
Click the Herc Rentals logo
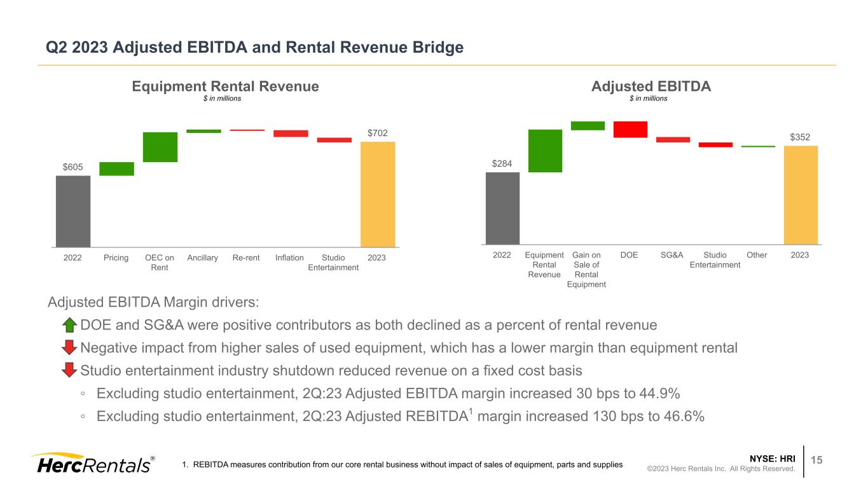tap(92, 464)
